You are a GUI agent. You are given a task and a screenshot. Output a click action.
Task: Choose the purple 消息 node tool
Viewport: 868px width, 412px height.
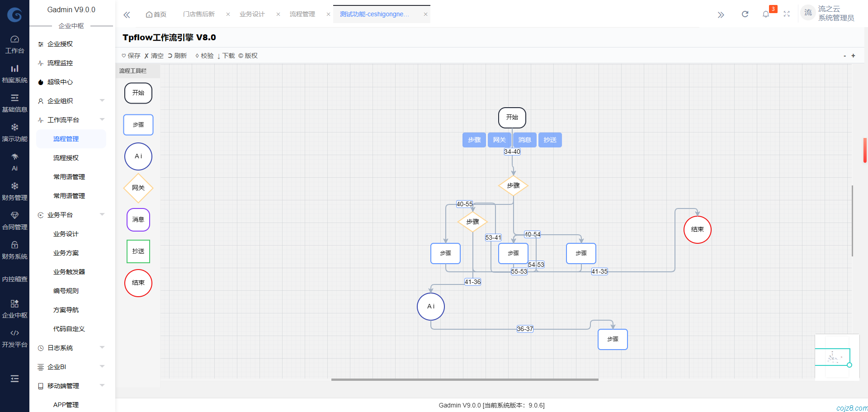pyautogui.click(x=138, y=220)
